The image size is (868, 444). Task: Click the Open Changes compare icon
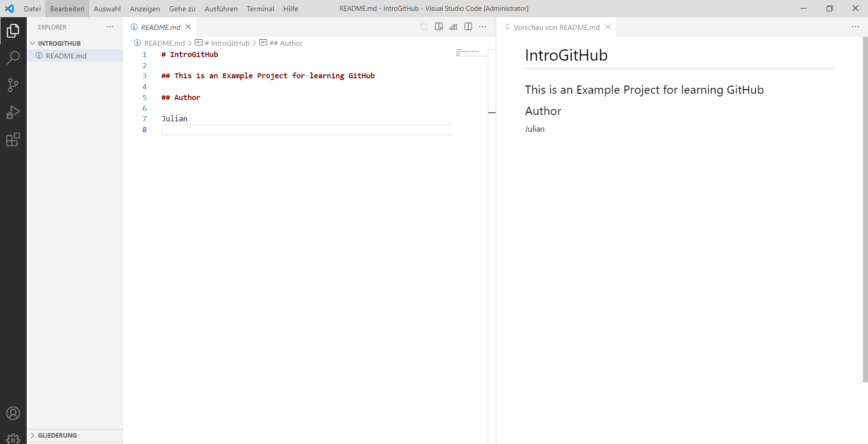[x=424, y=27]
